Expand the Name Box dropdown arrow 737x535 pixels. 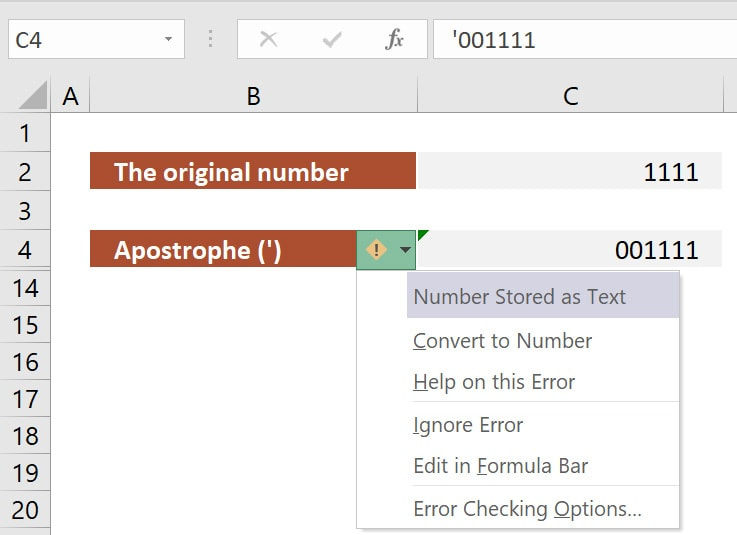[x=168, y=39]
